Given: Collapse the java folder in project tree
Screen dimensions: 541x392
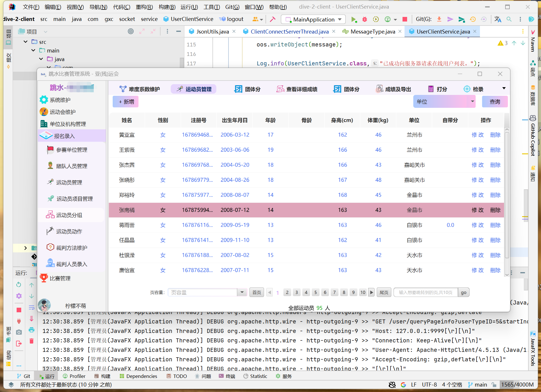Looking at the screenshot, I should pos(41,59).
